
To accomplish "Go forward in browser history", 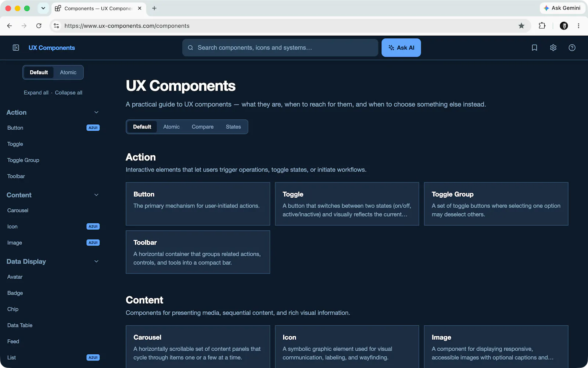I will point(24,26).
